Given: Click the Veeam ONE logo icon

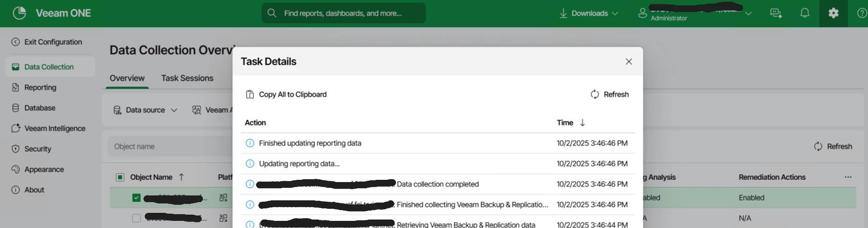Looking at the screenshot, I should point(19,13).
